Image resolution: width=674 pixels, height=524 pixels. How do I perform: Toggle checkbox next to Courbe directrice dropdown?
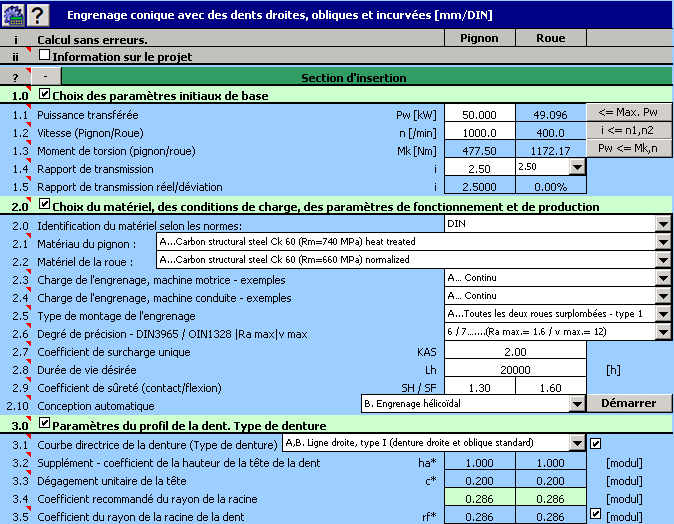coord(596,443)
